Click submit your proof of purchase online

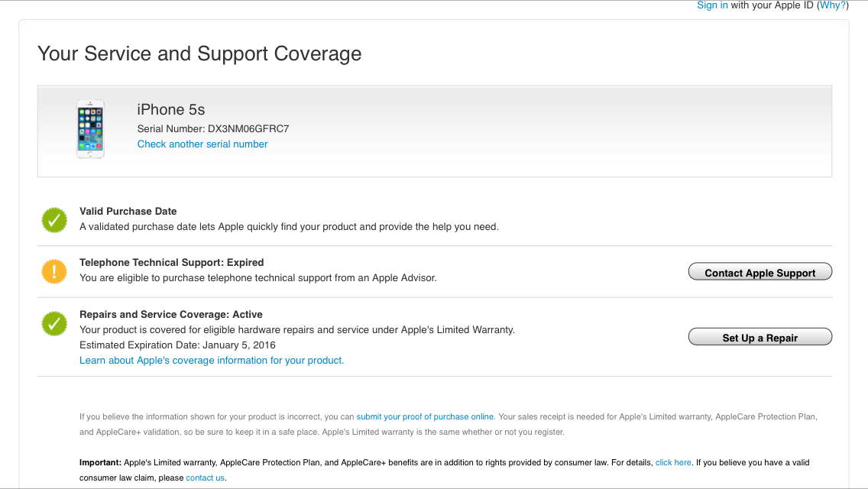tap(425, 417)
